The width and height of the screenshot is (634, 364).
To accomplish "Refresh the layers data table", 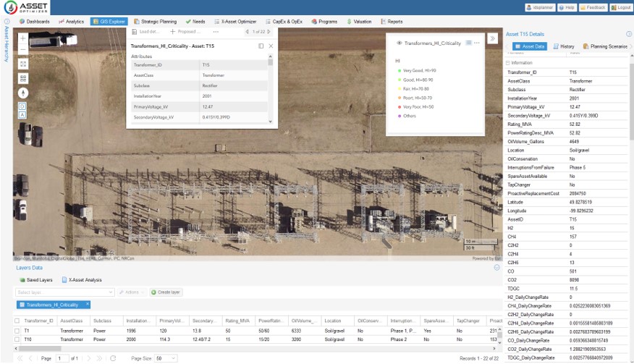I will tap(113, 358).
